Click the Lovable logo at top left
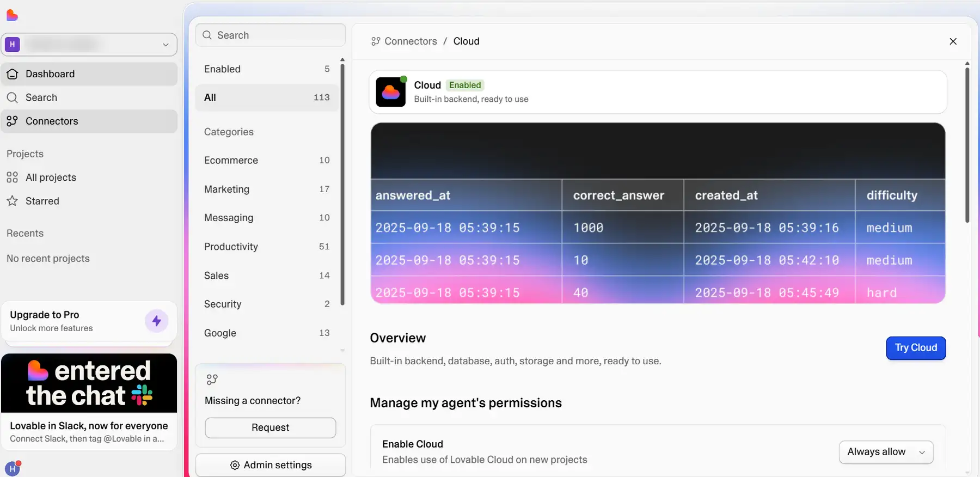Screen dimensions: 980x477 (x=12, y=15)
